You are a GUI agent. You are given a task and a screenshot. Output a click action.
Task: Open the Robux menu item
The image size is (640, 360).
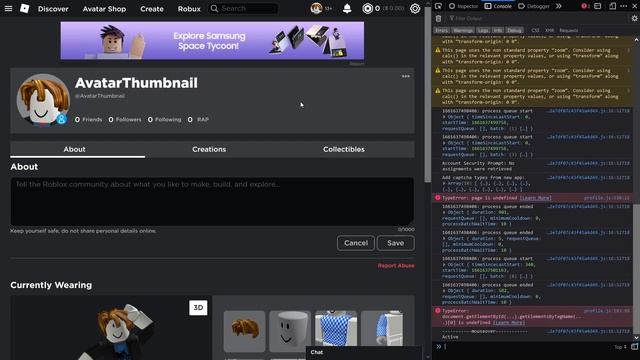tap(189, 9)
